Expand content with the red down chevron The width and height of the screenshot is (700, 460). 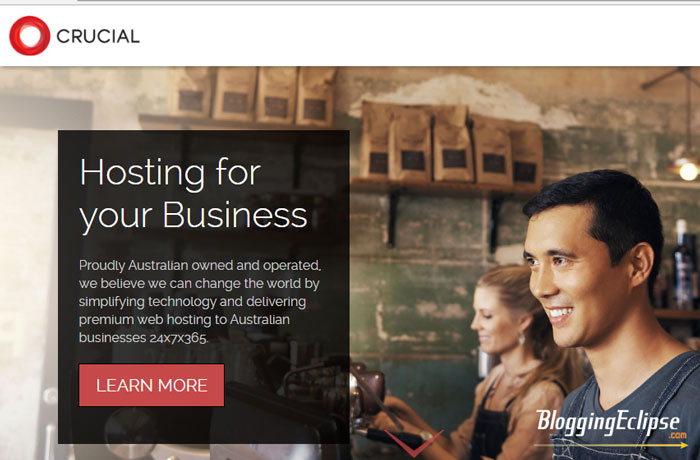(414, 443)
